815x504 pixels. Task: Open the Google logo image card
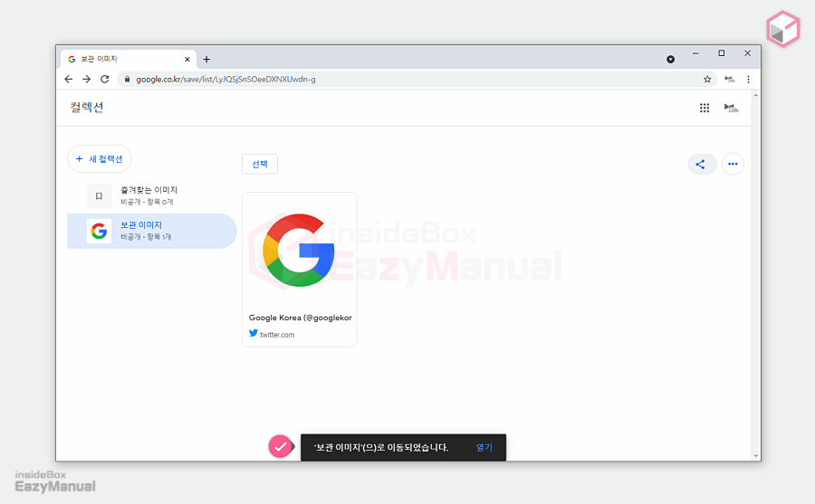[x=300, y=269]
